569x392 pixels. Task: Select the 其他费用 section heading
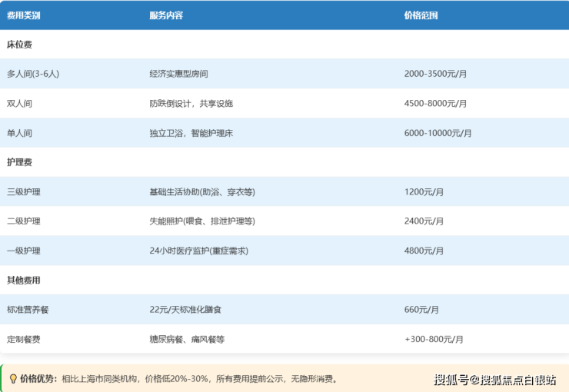pyautogui.click(x=23, y=281)
